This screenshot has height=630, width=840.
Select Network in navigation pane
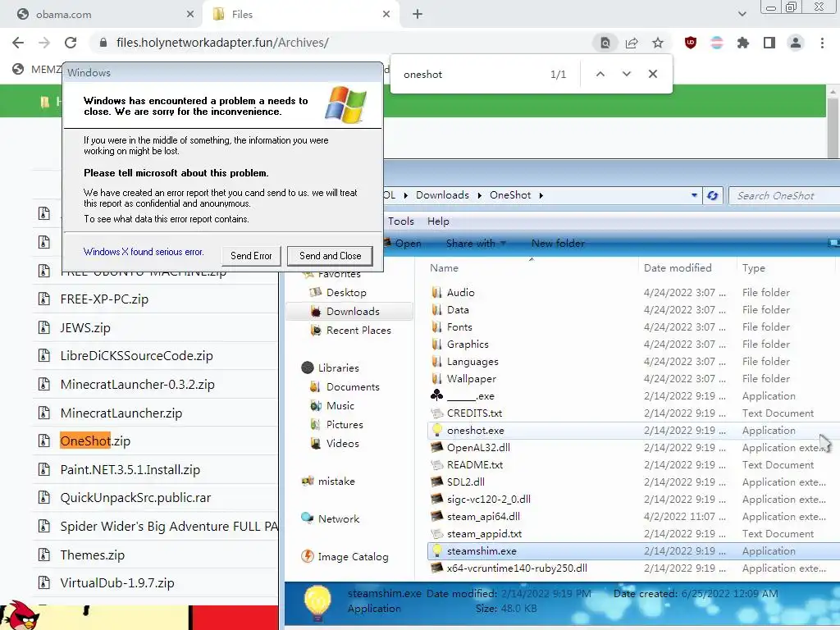pos(339,518)
